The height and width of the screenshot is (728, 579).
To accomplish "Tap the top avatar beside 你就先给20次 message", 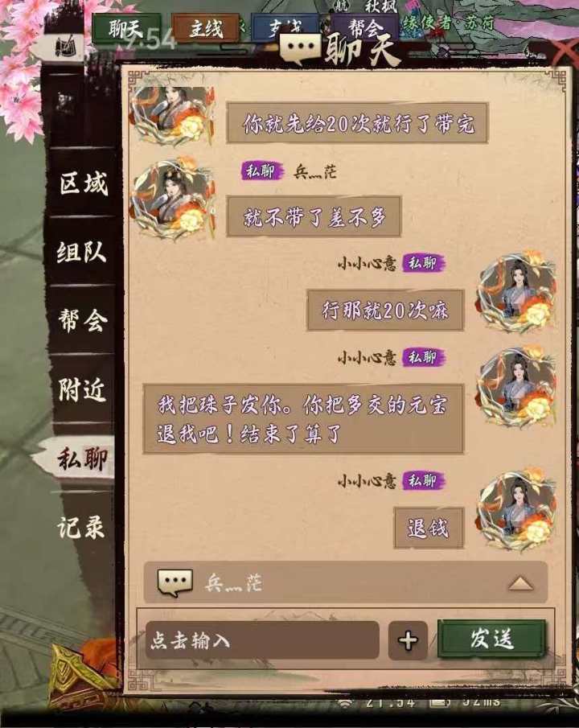I will tap(173, 115).
